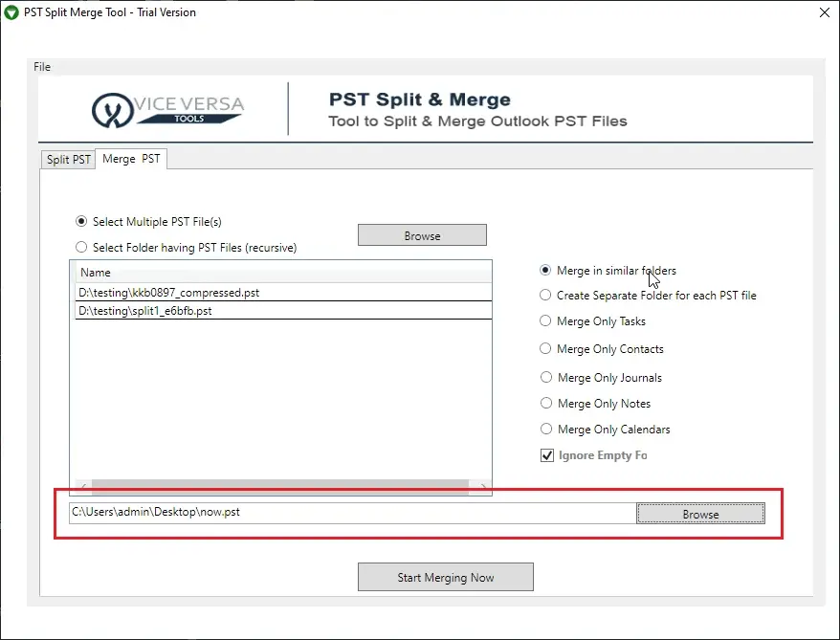
Task: Click scrollbar left arrow in file list
Action: click(83, 487)
